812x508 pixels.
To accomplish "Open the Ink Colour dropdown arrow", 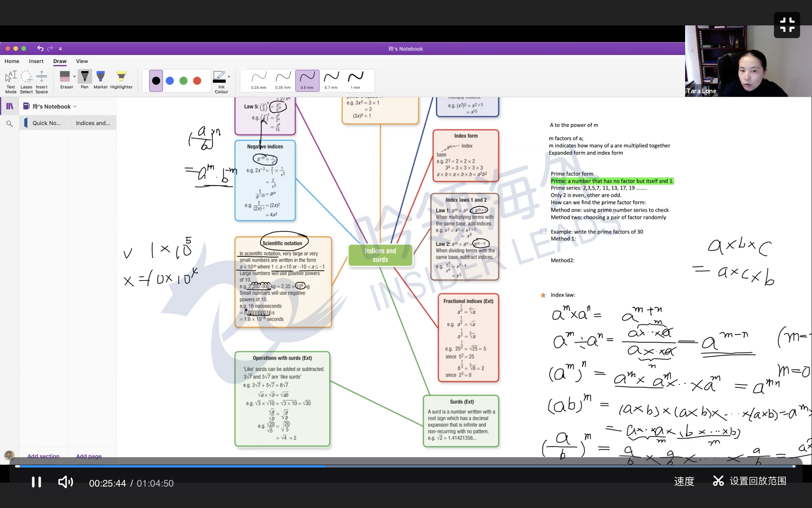I will [229, 76].
